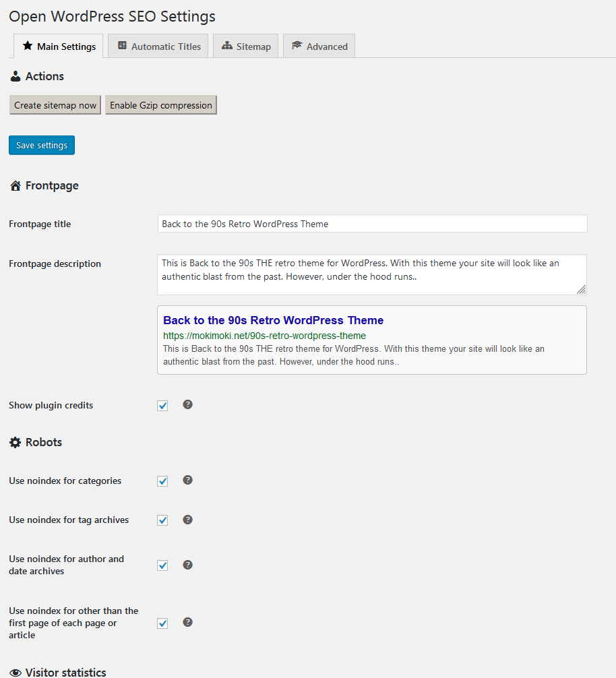Viewport: 616px width, 678px height.
Task: Toggle Use noindex for tag archives checkbox
Action: pos(162,520)
